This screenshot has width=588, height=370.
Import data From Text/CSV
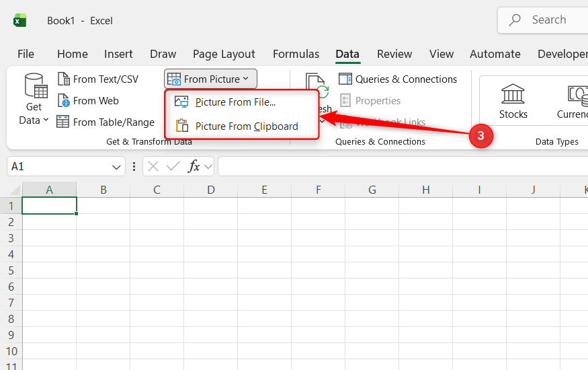(98, 79)
